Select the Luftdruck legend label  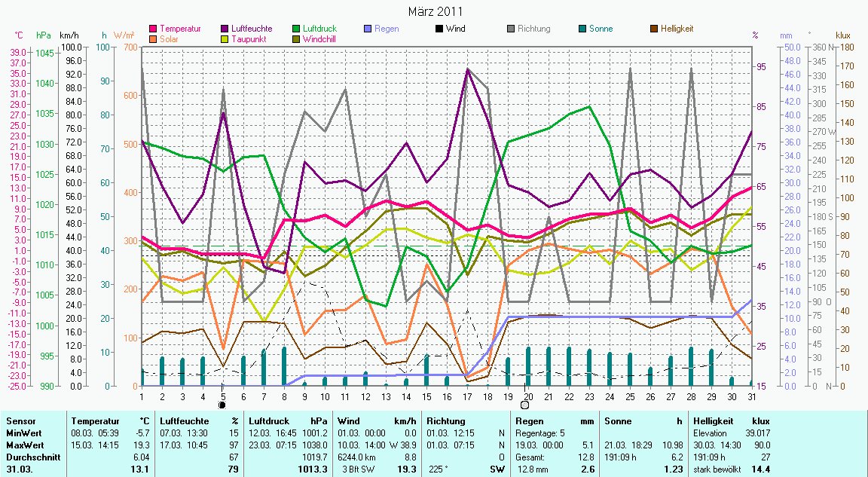click(x=319, y=29)
